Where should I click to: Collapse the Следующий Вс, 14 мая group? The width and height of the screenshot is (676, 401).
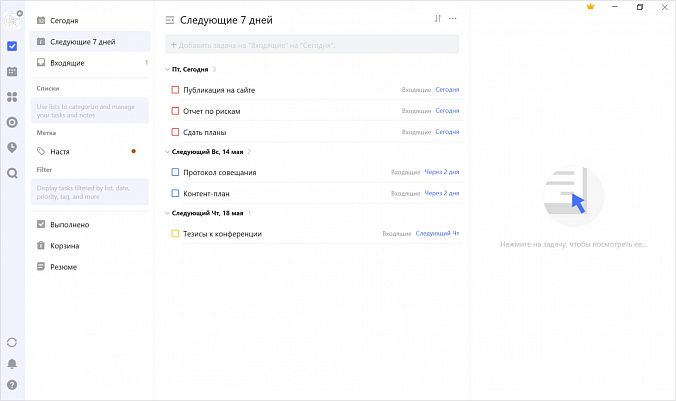point(167,152)
